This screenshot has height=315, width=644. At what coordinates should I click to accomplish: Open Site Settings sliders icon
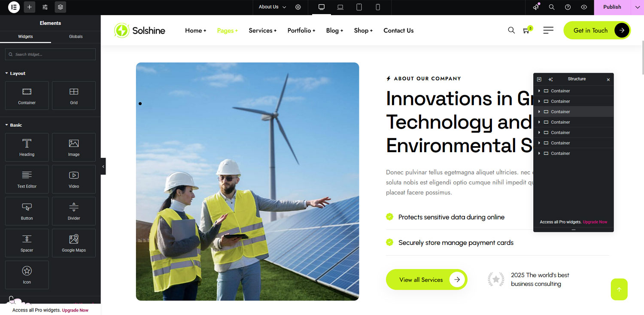pyautogui.click(x=45, y=7)
